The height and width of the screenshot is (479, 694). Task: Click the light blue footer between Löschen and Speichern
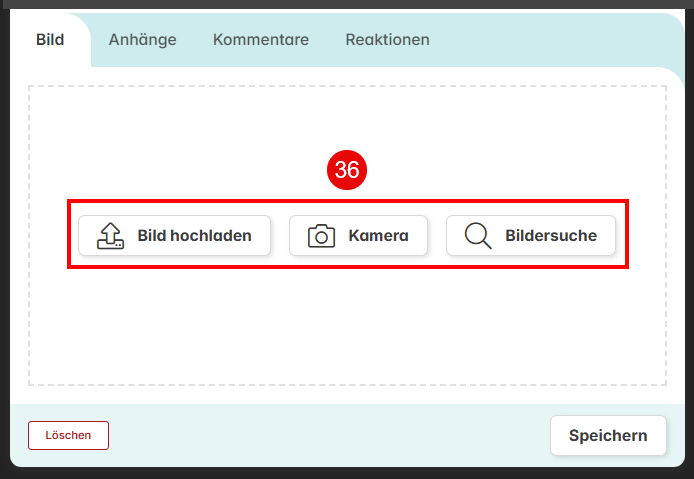click(330, 436)
